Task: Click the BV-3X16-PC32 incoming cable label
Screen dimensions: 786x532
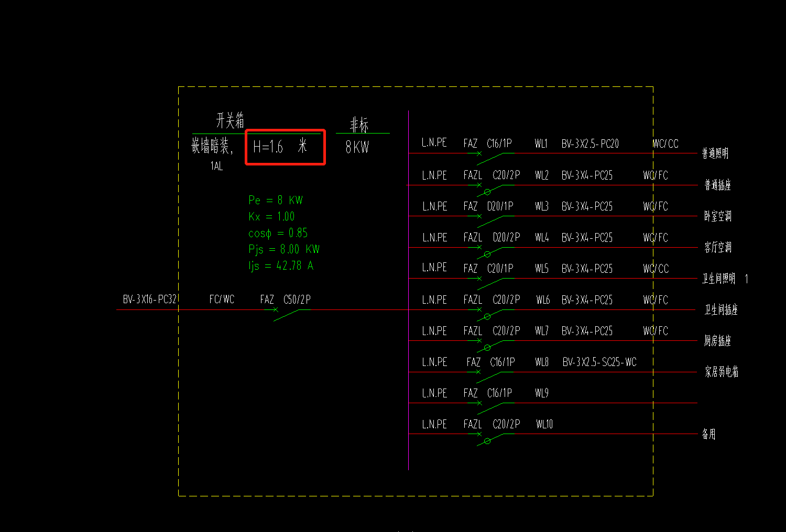Action: 149,300
